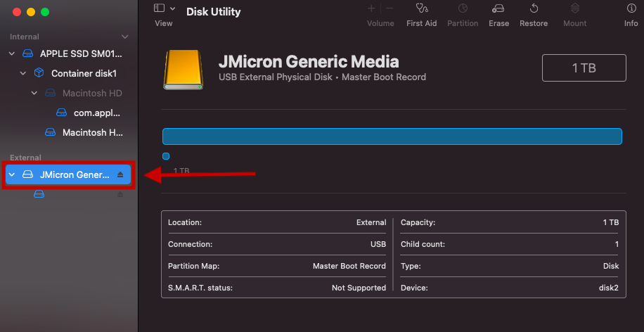
Task: Click the Container disk1 cube icon
Action: click(39, 73)
